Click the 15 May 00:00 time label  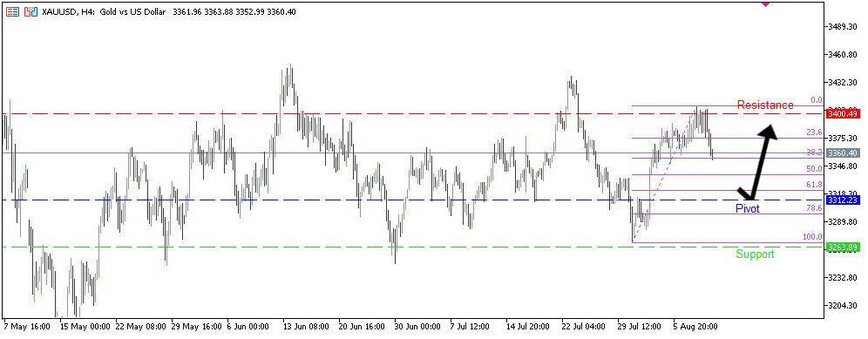85,328
